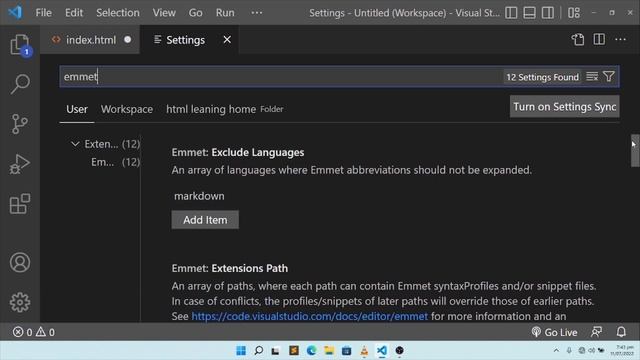The image size is (640, 360).
Task: Open Windows taskbar search
Action: tap(258, 350)
